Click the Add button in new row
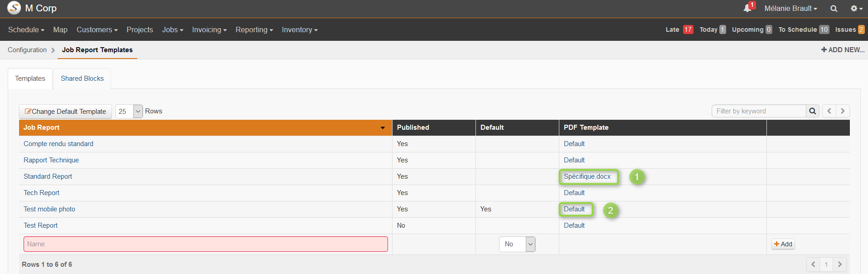The image size is (868, 274). (x=783, y=244)
